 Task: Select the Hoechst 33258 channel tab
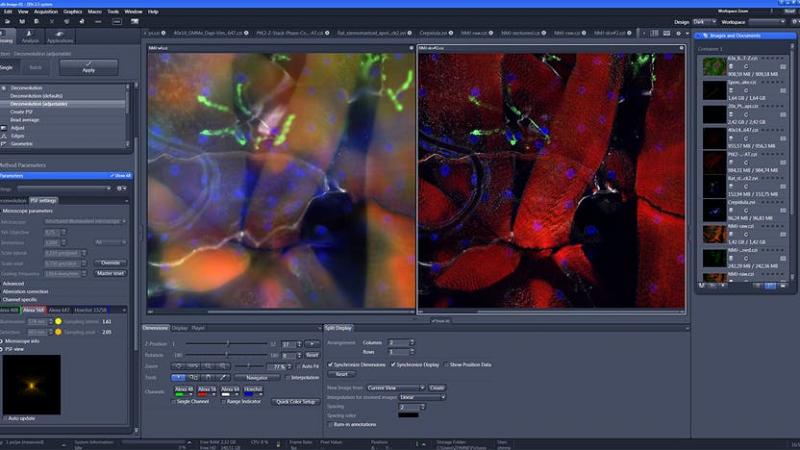(91, 310)
